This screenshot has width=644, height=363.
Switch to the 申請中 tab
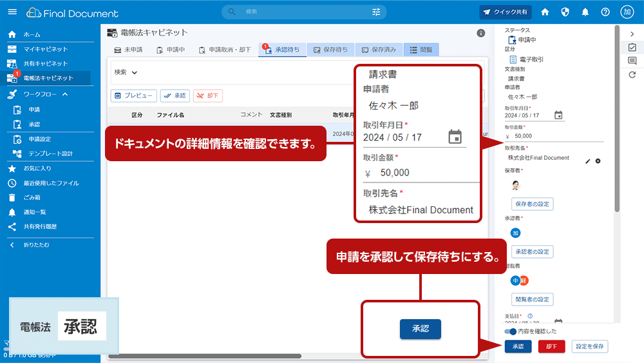pyautogui.click(x=171, y=50)
